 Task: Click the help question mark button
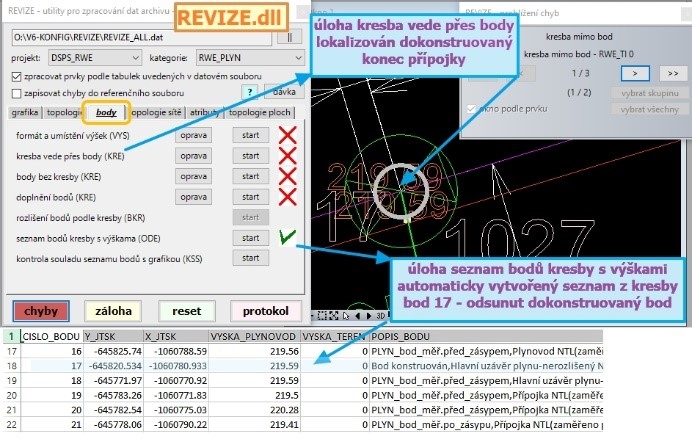pyautogui.click(x=250, y=92)
